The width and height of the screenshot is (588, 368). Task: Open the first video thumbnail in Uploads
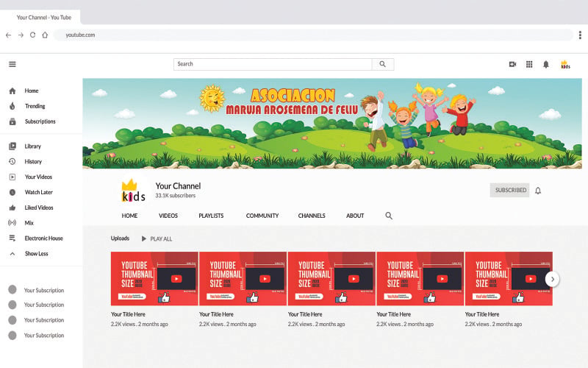pyautogui.click(x=154, y=279)
